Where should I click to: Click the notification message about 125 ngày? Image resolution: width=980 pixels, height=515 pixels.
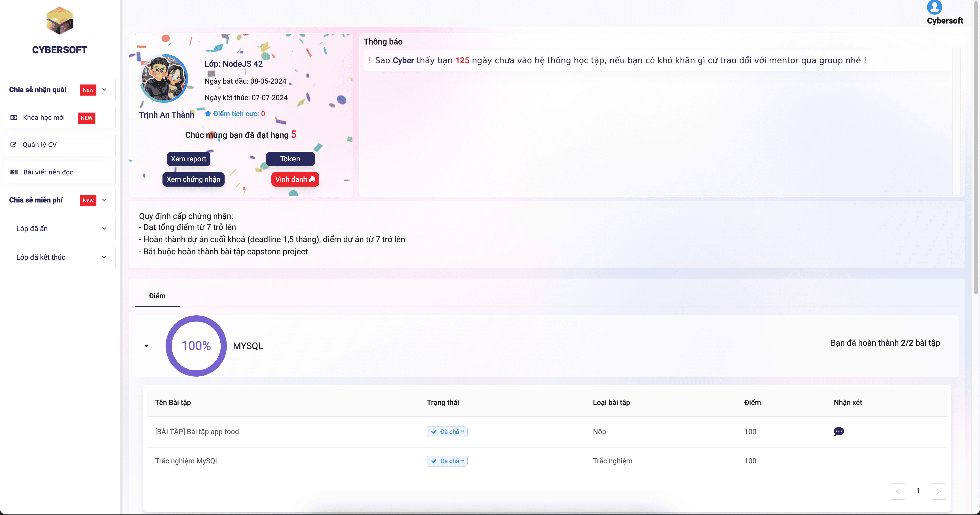pos(620,60)
